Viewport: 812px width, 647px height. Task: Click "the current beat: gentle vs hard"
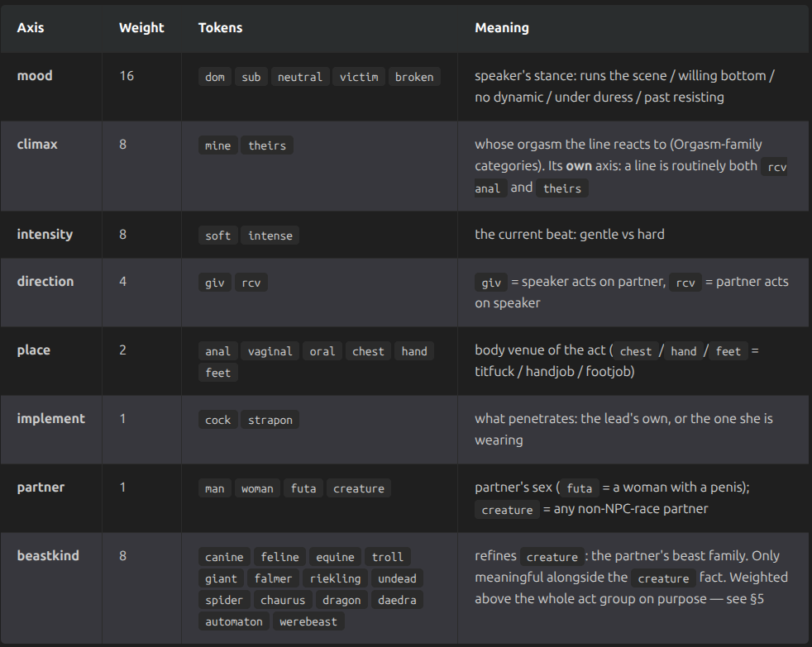[x=570, y=235]
